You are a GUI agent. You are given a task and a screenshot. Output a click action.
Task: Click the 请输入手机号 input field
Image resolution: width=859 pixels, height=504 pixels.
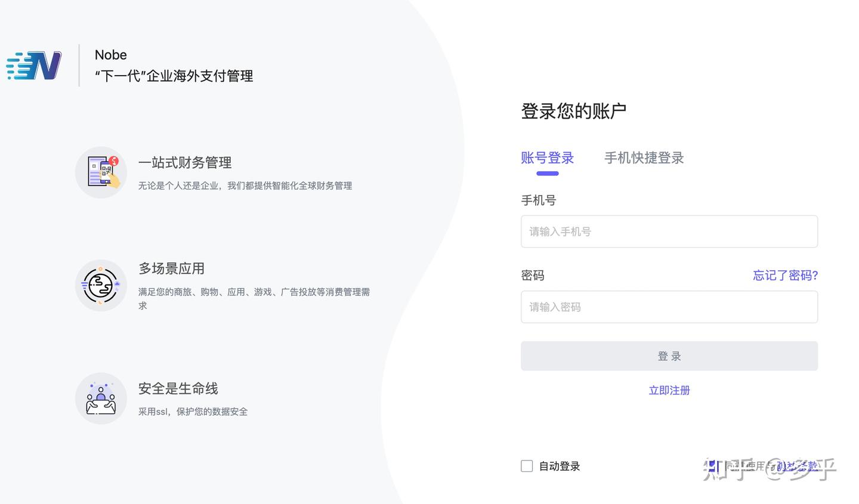(669, 231)
